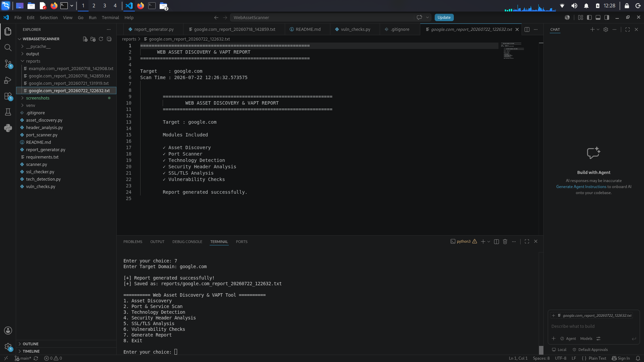
Task: Open Firefox from the taskbar
Action: pos(54,6)
